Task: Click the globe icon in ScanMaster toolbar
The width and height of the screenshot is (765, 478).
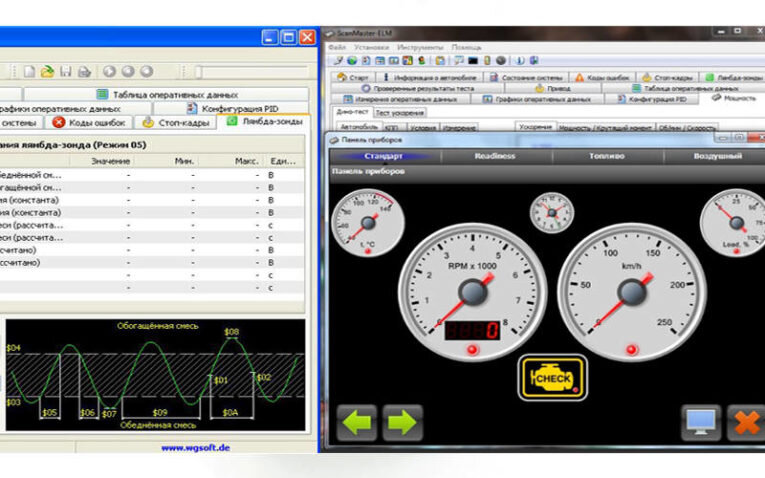Action: click(352, 60)
